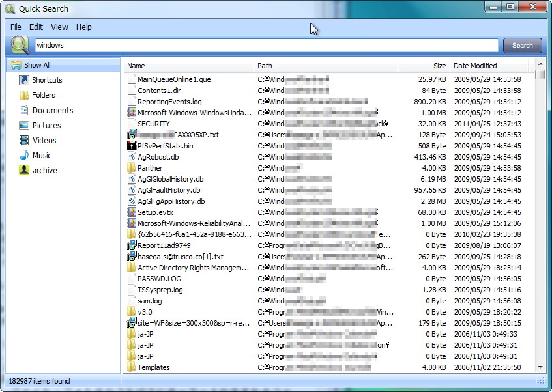552x392 pixels.
Task: Sort results by Size column header
Action: 424,66
